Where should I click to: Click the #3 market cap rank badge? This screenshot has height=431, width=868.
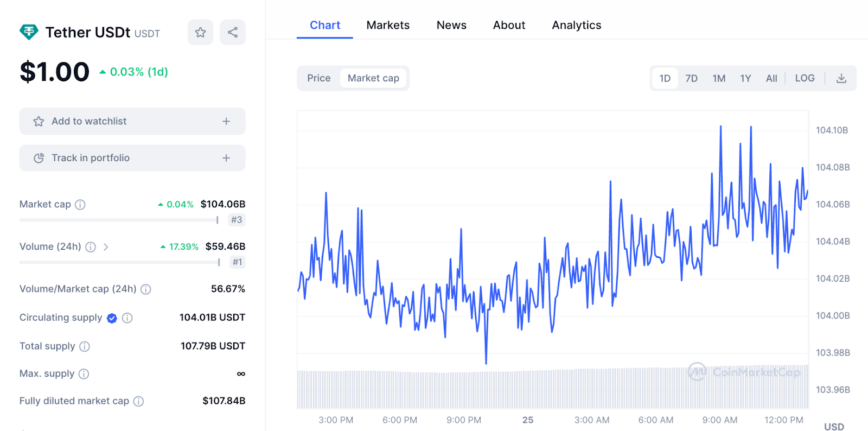[x=237, y=220]
